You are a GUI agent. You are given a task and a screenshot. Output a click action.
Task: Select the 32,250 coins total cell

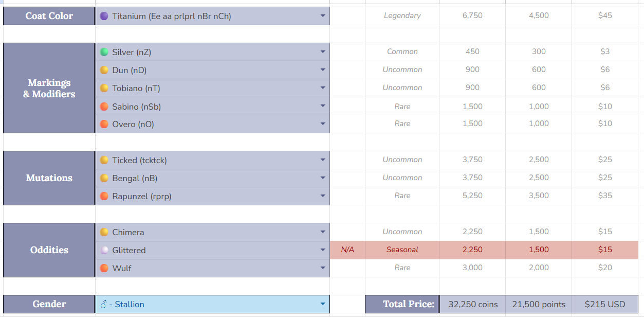click(x=472, y=304)
